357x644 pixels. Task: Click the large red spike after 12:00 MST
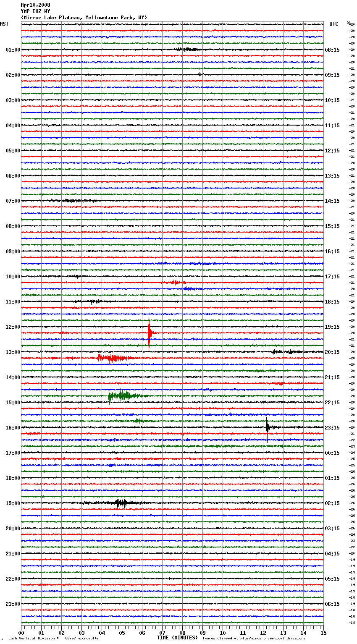point(149,334)
